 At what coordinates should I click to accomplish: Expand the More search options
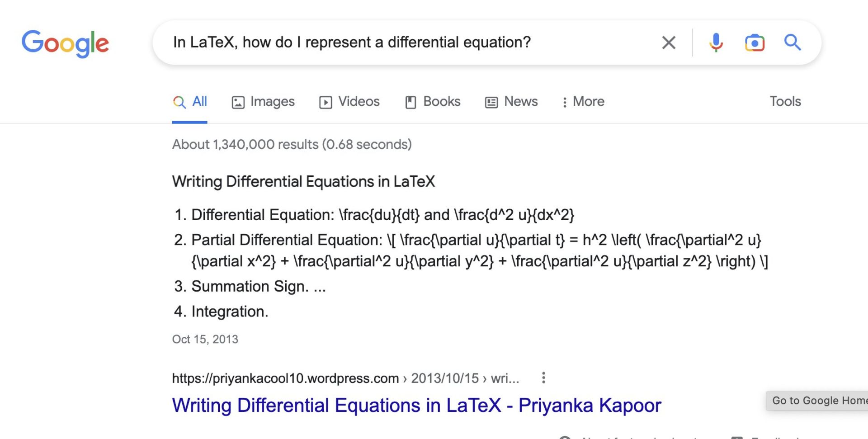[x=583, y=102]
